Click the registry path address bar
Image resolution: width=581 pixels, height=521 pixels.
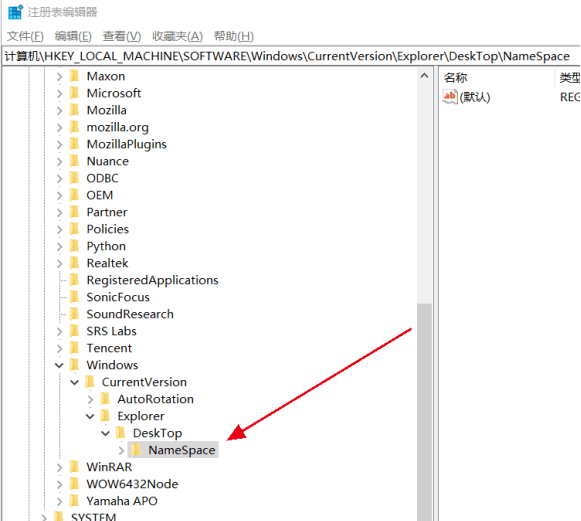click(x=290, y=56)
